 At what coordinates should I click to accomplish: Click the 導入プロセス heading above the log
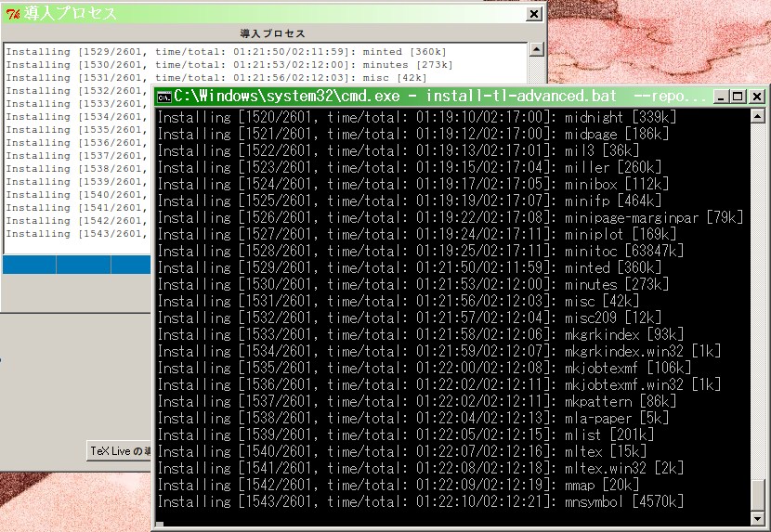coord(273,33)
